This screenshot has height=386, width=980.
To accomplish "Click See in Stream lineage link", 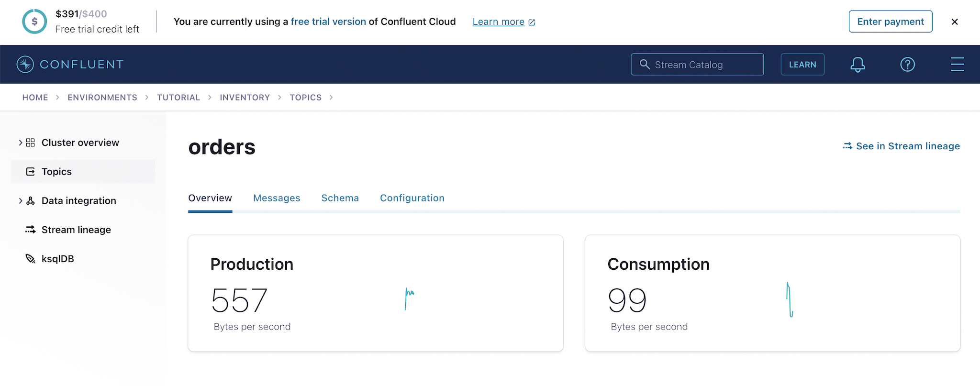I will (x=901, y=146).
